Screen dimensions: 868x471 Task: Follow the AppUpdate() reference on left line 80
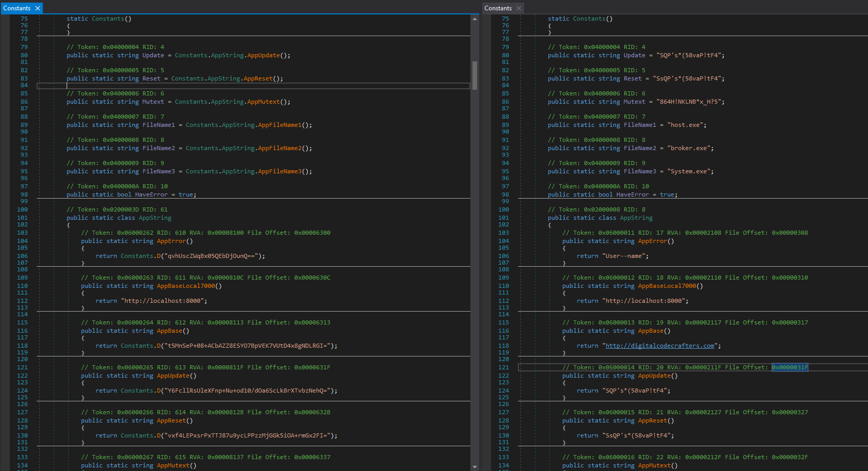point(263,55)
